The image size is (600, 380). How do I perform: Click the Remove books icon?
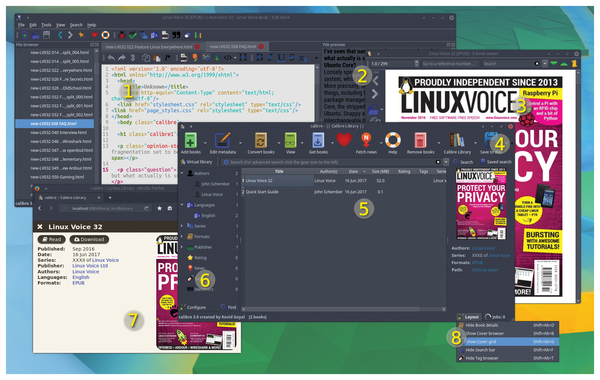pos(420,140)
